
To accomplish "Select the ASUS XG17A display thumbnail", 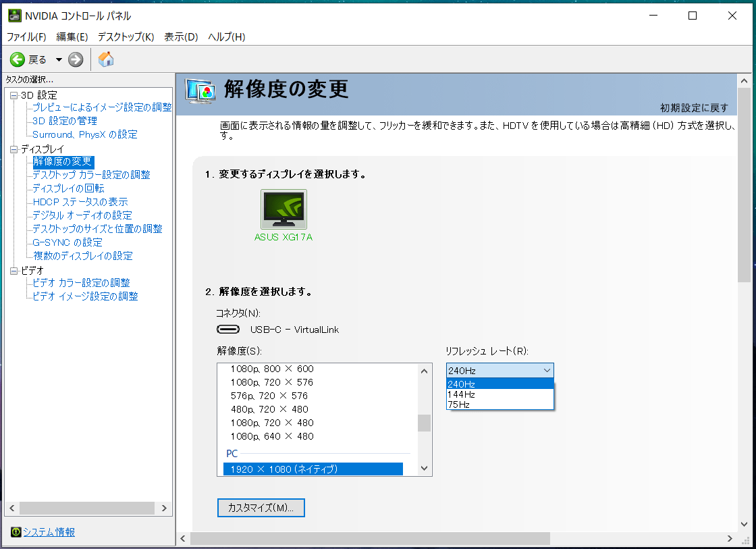I will (x=283, y=209).
